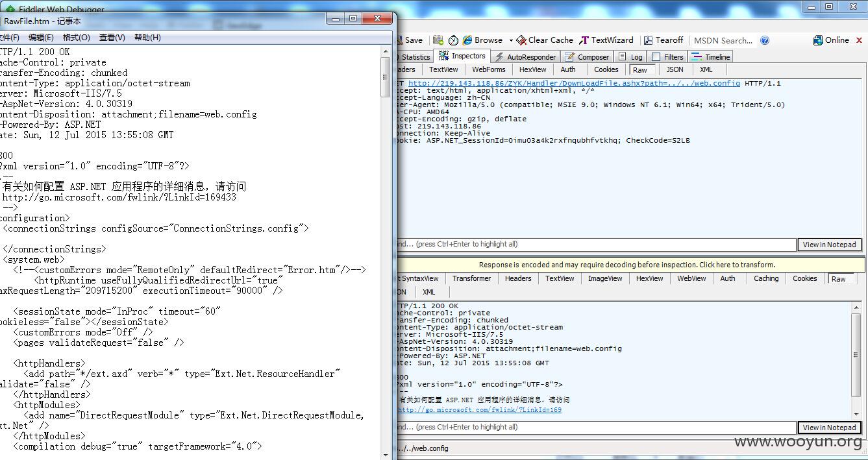Click into the MSDN Search box
The width and height of the screenshot is (868, 460).
coord(723,40)
